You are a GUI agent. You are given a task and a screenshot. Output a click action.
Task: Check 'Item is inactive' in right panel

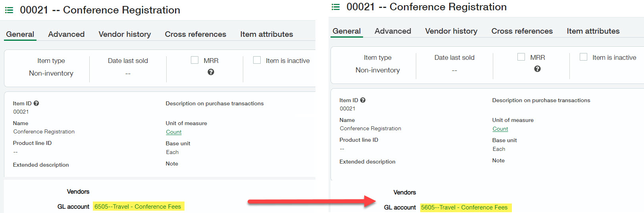(584, 57)
